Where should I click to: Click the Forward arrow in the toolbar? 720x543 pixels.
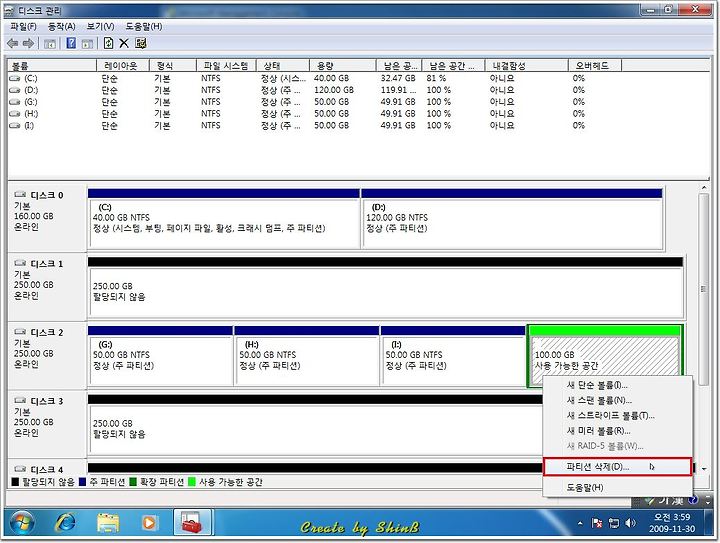point(28,43)
